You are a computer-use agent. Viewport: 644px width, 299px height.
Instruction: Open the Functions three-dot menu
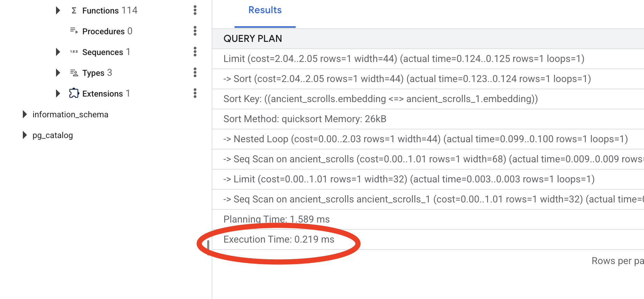point(195,10)
